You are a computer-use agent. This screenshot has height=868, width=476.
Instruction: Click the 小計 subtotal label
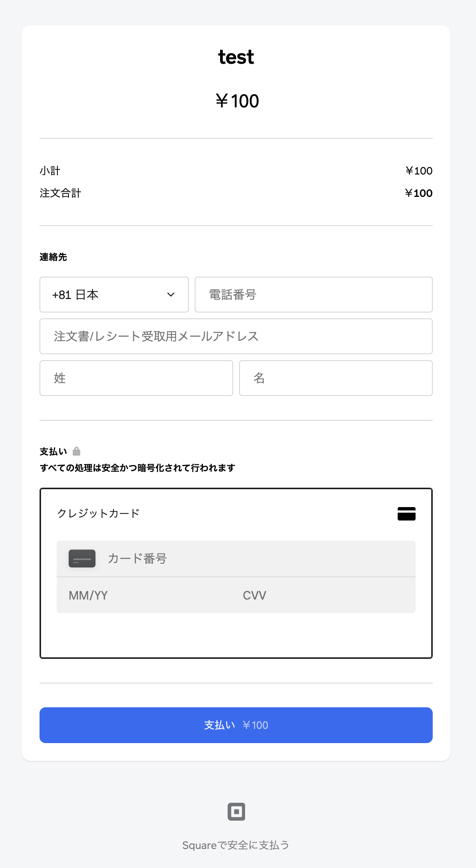point(50,171)
